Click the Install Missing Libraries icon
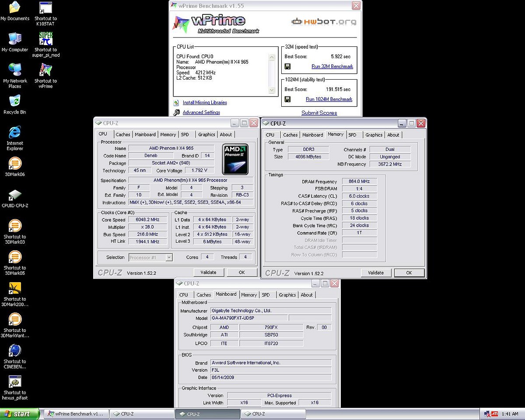Viewport: 525px width, 420px height. pyautogui.click(x=176, y=103)
